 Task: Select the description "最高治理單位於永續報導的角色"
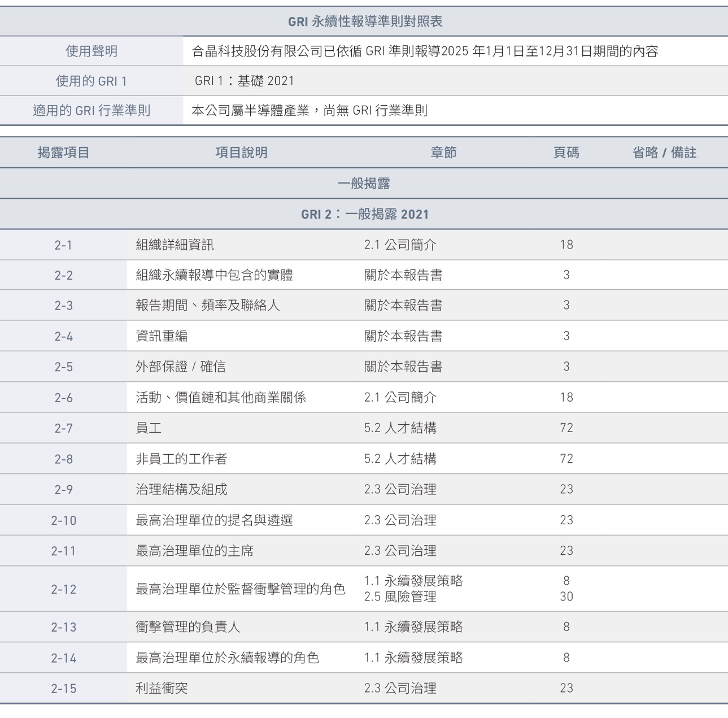[228, 658]
